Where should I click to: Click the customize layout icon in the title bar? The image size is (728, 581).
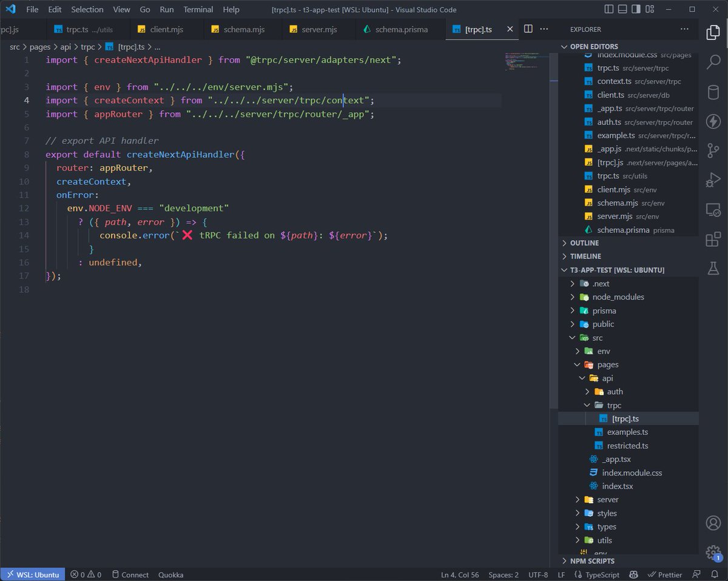651,10
